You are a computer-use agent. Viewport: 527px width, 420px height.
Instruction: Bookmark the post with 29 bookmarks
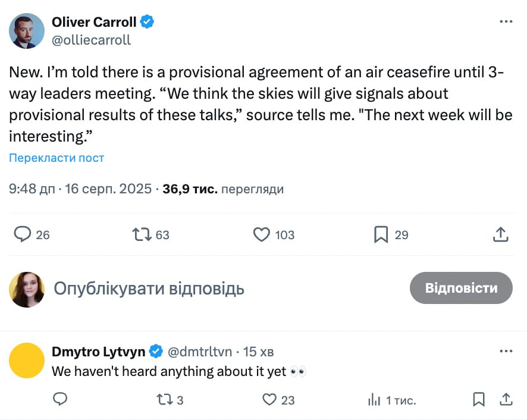pyautogui.click(x=381, y=234)
